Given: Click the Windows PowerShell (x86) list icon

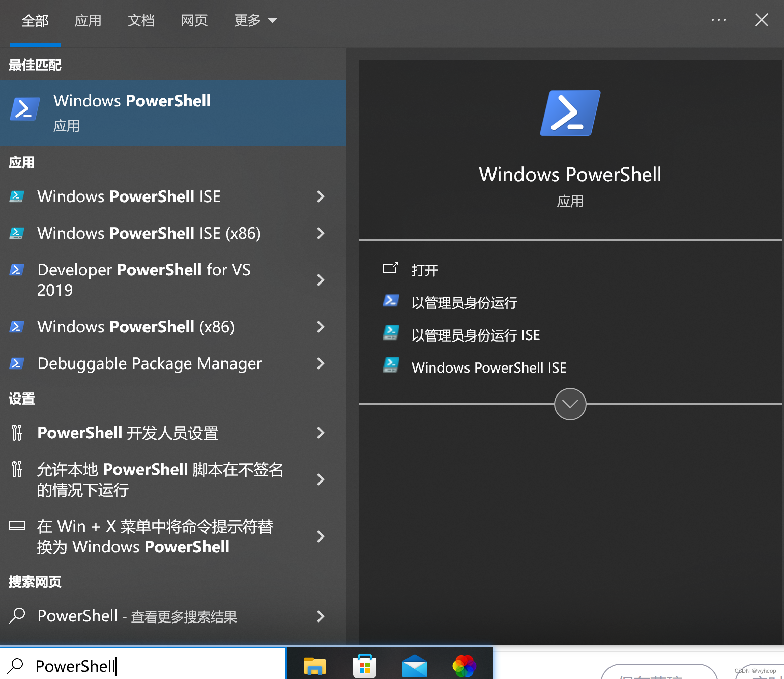Looking at the screenshot, I should [17, 327].
